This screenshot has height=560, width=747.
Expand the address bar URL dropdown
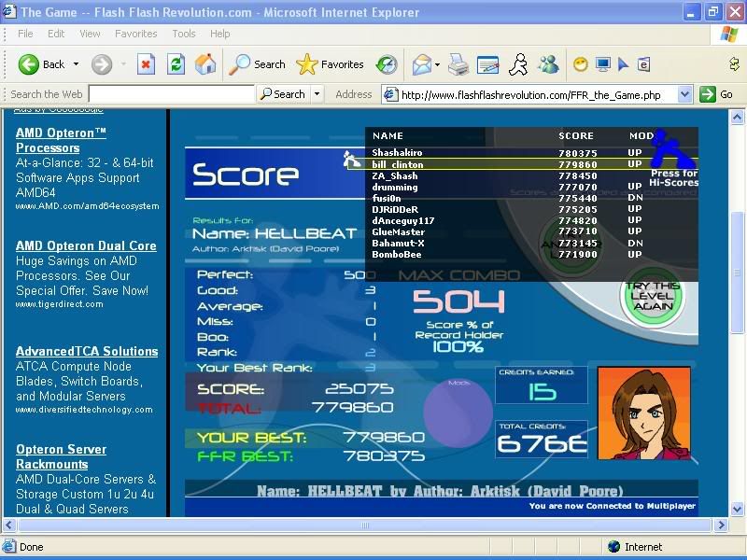tap(684, 94)
